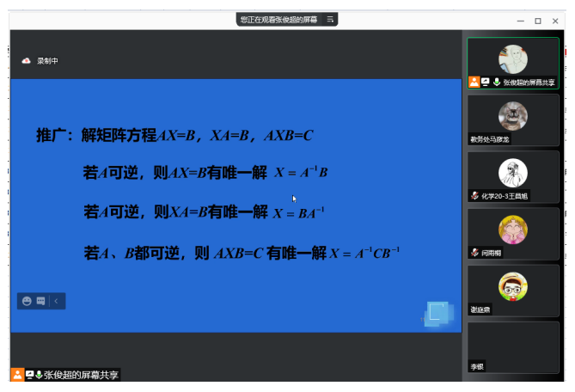Click the muted mic icon on 闫雨桐's tile

(474, 253)
